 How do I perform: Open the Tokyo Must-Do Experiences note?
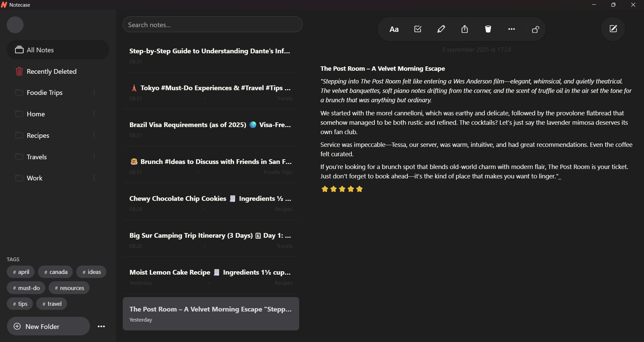click(211, 93)
